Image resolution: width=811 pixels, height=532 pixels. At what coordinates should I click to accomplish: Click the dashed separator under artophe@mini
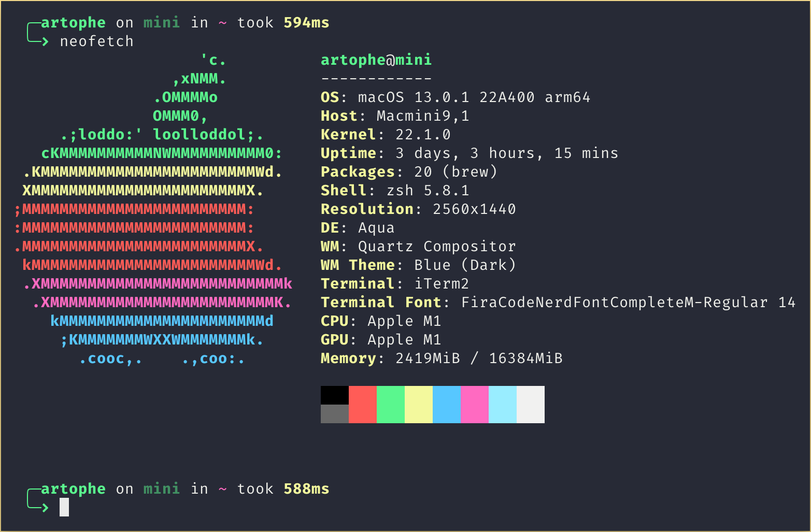tap(376, 79)
